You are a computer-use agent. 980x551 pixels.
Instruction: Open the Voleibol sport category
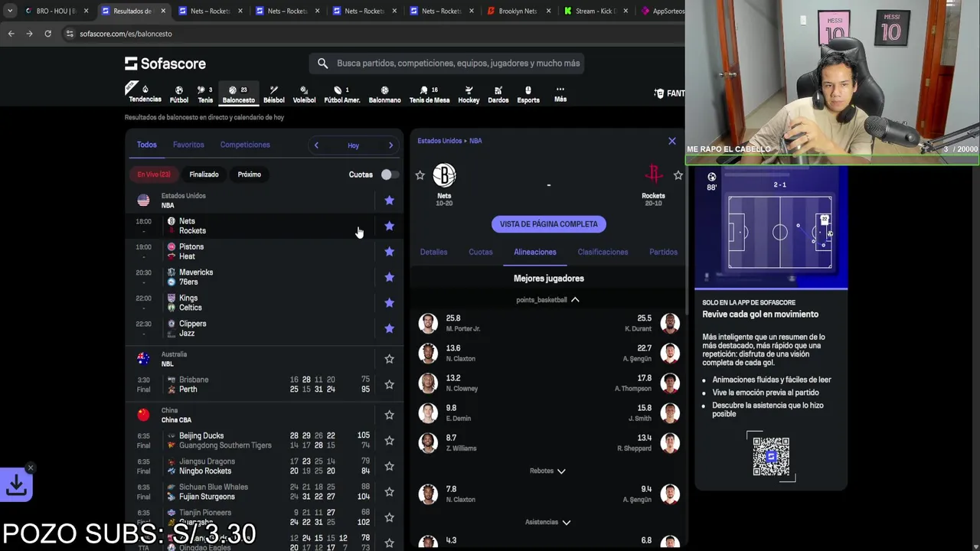pyautogui.click(x=304, y=94)
